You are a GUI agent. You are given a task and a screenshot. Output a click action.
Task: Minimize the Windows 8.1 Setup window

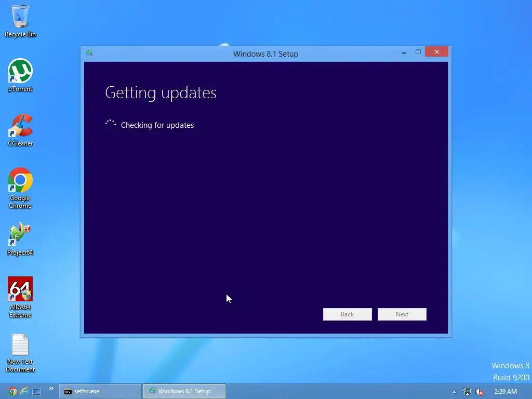click(404, 52)
